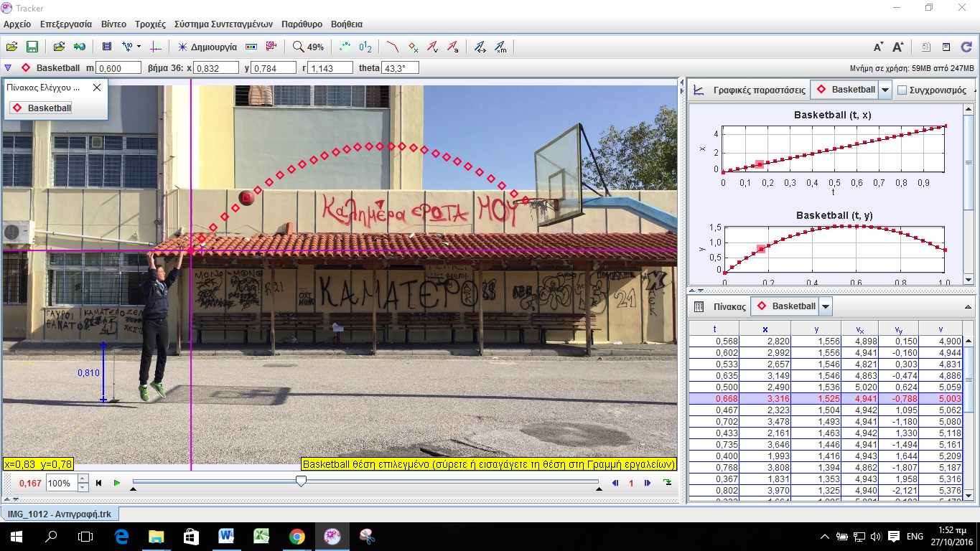Image resolution: width=980 pixels, height=551 pixels.
Task: Open the plot Basketball track dropdown
Action: 885,90
